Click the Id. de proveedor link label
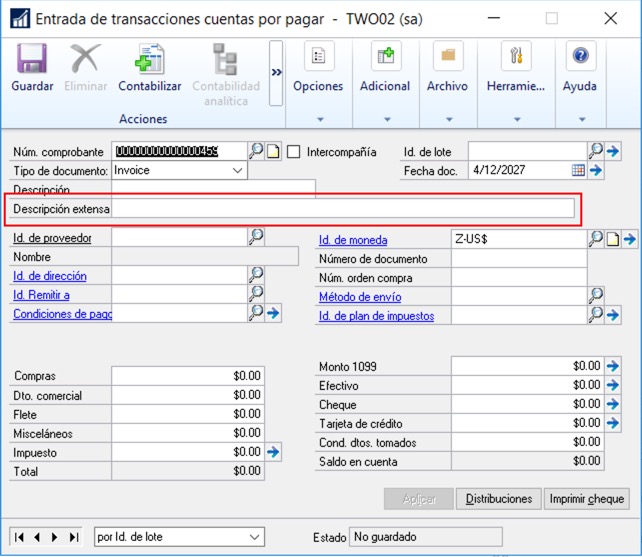The height and width of the screenshot is (557, 642). [x=52, y=238]
